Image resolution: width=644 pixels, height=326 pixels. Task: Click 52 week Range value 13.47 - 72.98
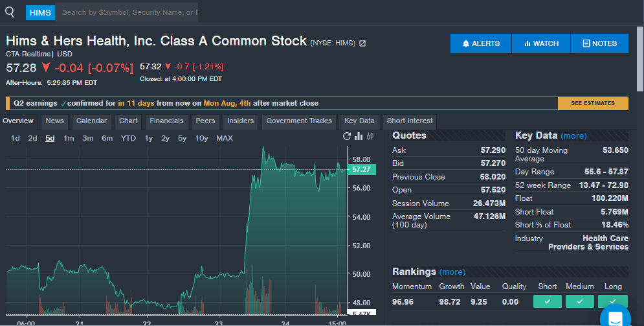coord(603,185)
